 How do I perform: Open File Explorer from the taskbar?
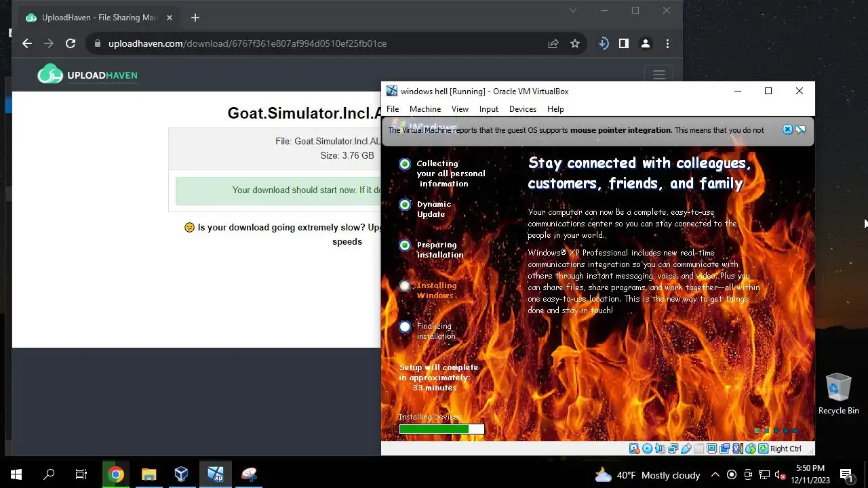click(149, 474)
